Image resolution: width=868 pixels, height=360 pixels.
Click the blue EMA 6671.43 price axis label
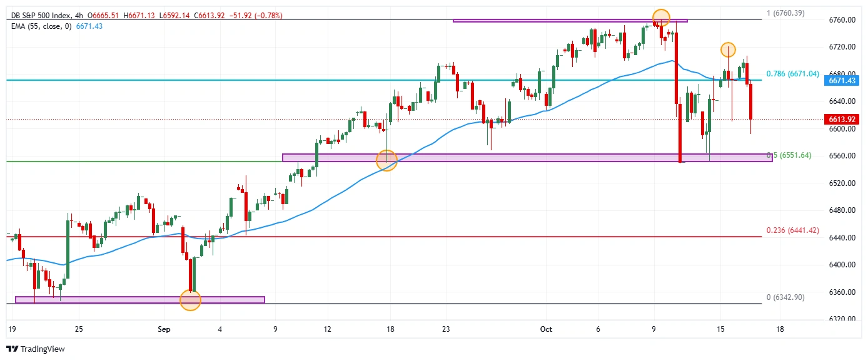(x=841, y=81)
